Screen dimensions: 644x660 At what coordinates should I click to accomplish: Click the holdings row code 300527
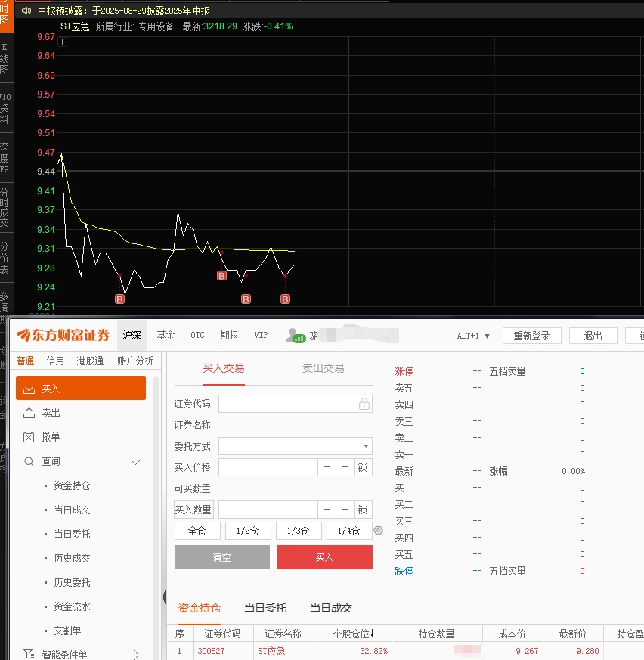tap(211, 651)
